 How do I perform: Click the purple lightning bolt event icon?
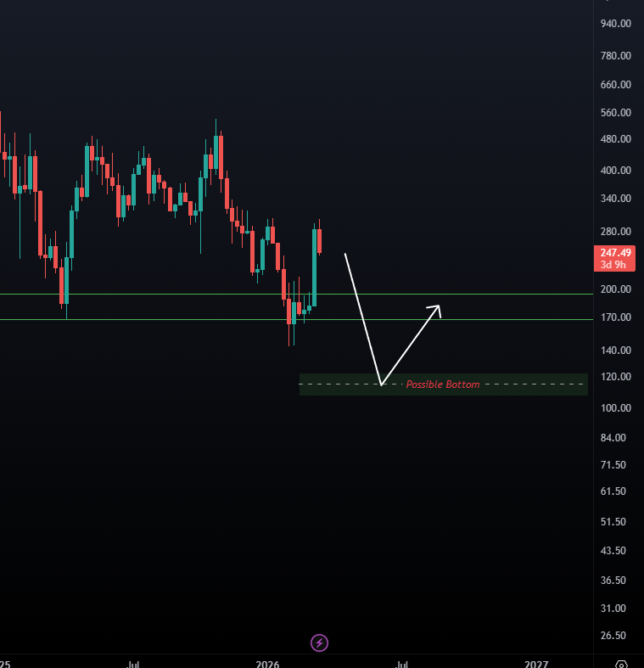(319, 643)
